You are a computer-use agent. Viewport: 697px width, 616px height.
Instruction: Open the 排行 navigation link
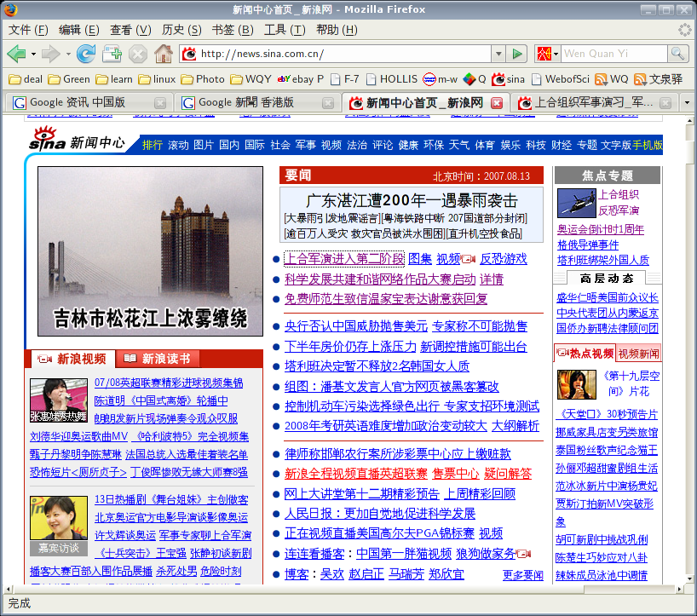[153, 145]
